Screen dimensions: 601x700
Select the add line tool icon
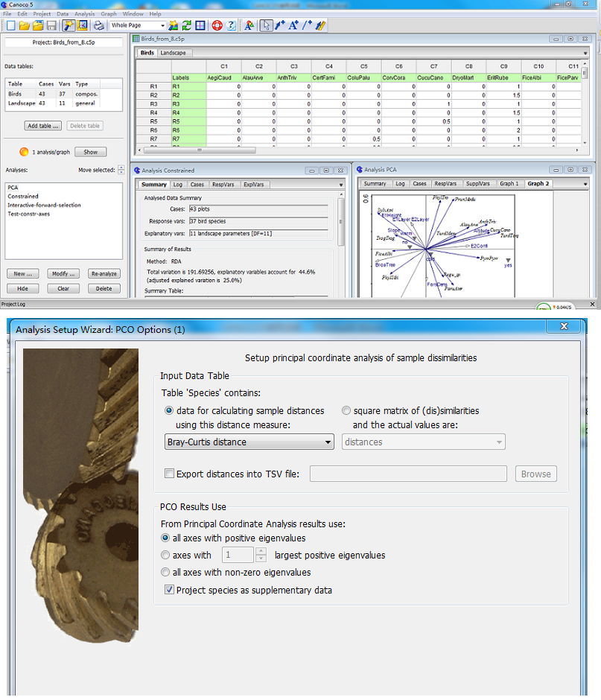click(307, 25)
